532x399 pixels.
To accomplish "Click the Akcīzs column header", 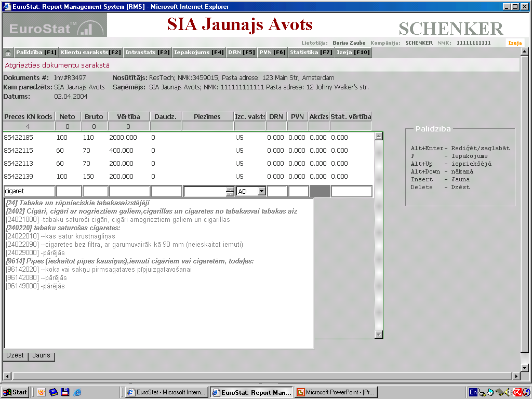I will 318,116.
